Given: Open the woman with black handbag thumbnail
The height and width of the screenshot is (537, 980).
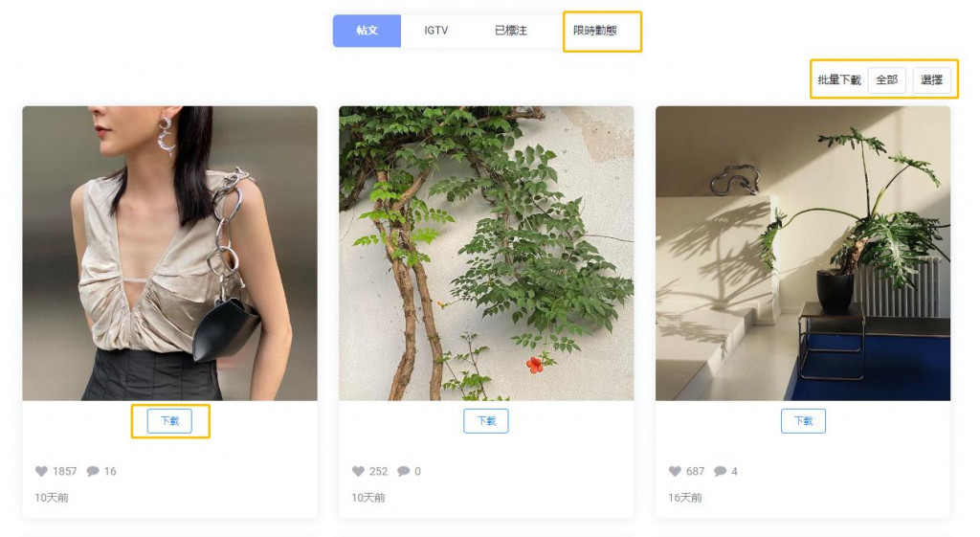Looking at the screenshot, I should (x=170, y=253).
